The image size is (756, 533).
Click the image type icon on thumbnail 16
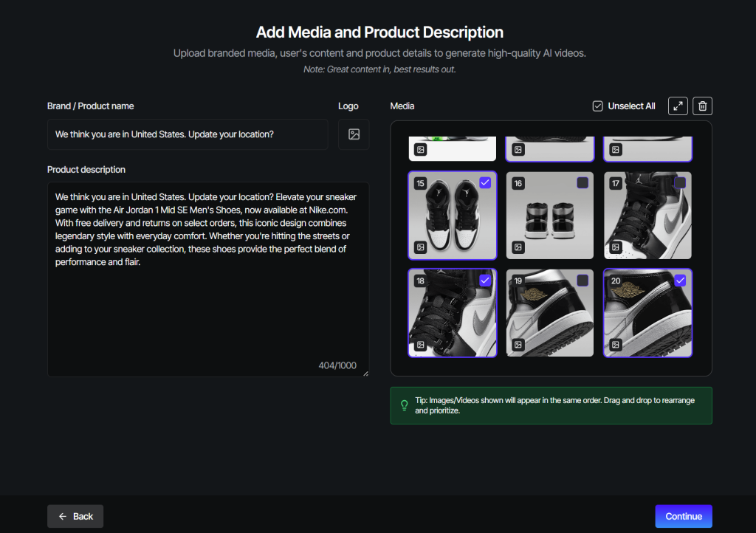[518, 247]
